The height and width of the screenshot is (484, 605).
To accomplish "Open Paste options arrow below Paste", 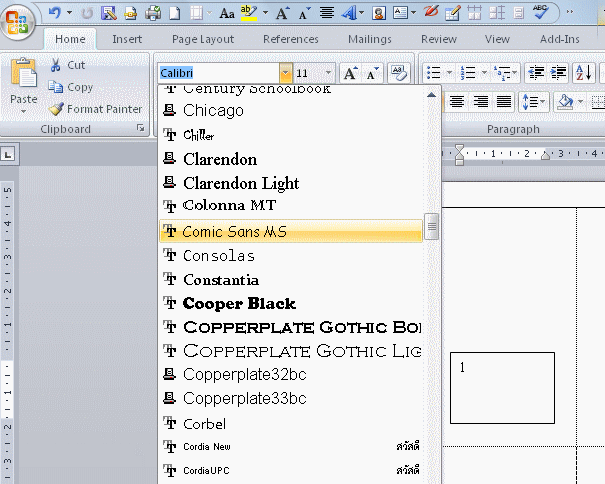I will click(24, 112).
